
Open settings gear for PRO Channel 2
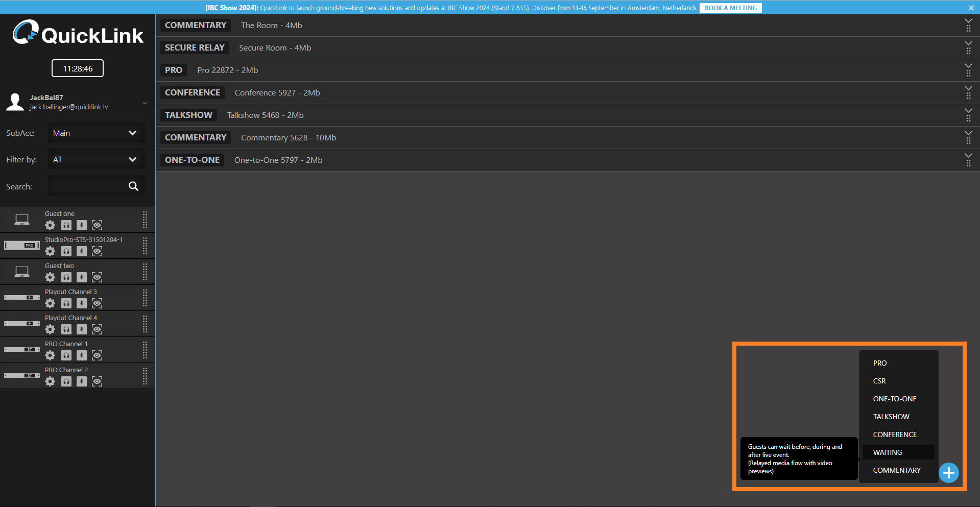click(50, 381)
